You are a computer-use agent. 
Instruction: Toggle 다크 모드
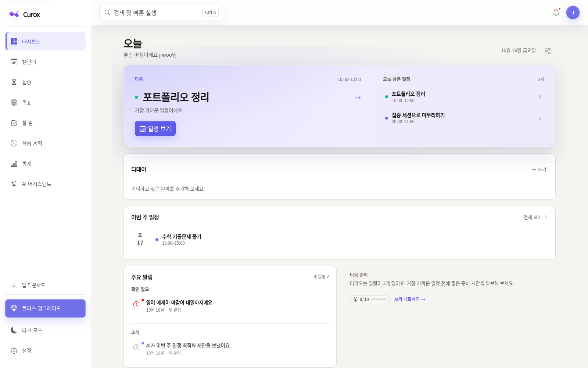pos(46,330)
